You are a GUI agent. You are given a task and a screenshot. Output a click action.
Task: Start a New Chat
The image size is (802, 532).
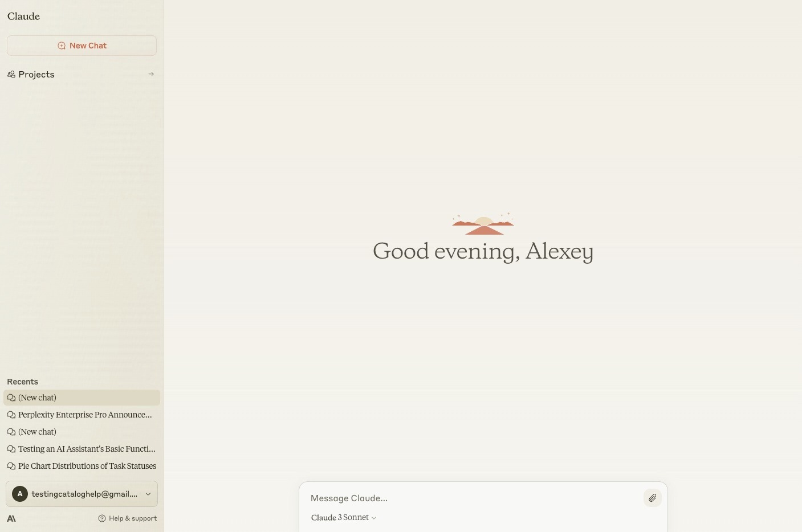pos(82,46)
